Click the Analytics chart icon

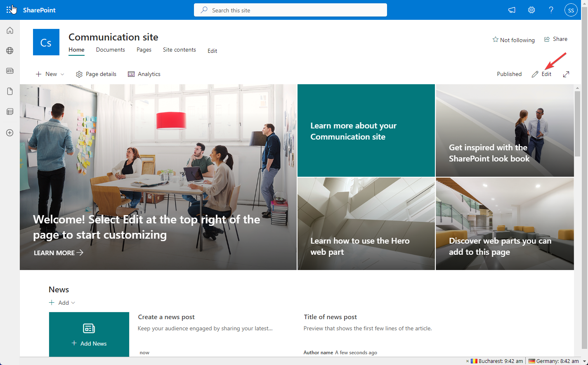pyautogui.click(x=131, y=74)
